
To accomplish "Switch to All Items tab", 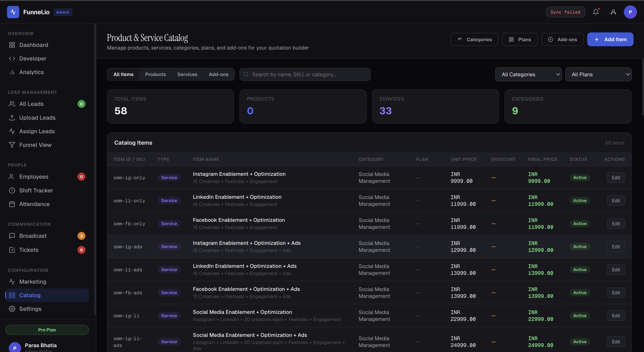I will point(124,74).
